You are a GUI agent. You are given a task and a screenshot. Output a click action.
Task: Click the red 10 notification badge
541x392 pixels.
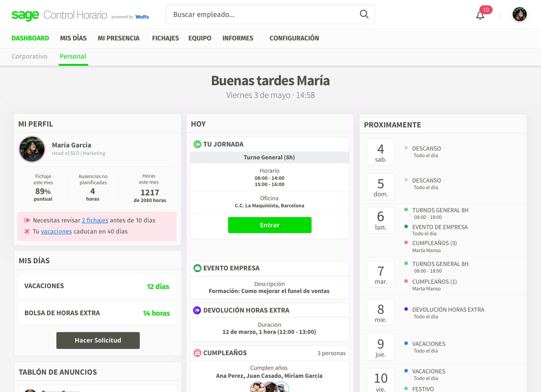click(x=486, y=10)
